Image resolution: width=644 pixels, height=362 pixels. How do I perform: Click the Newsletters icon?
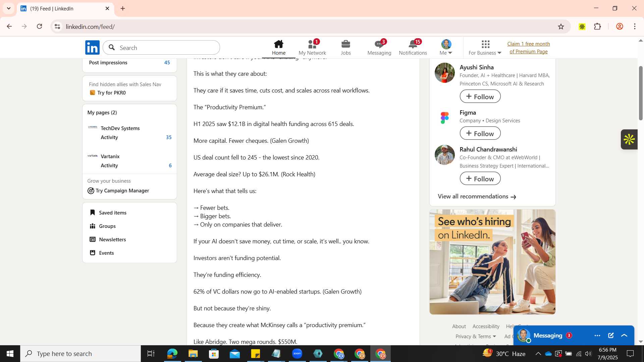pos(93,239)
